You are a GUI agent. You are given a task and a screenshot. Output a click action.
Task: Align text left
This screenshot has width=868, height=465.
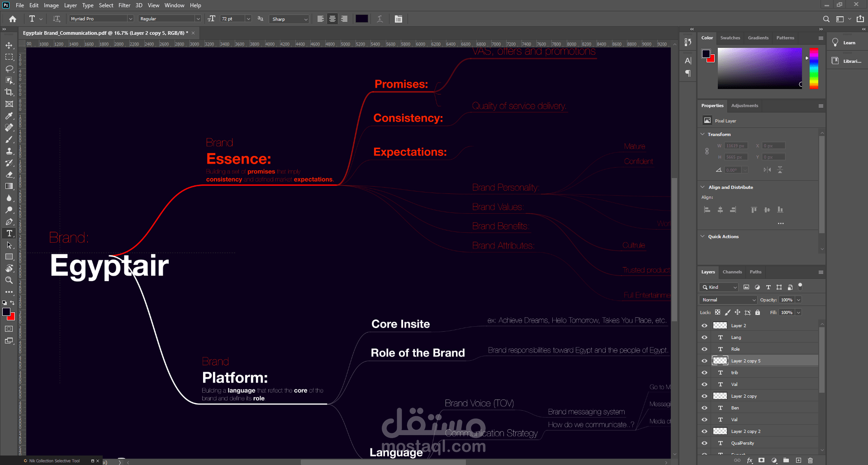coord(320,19)
